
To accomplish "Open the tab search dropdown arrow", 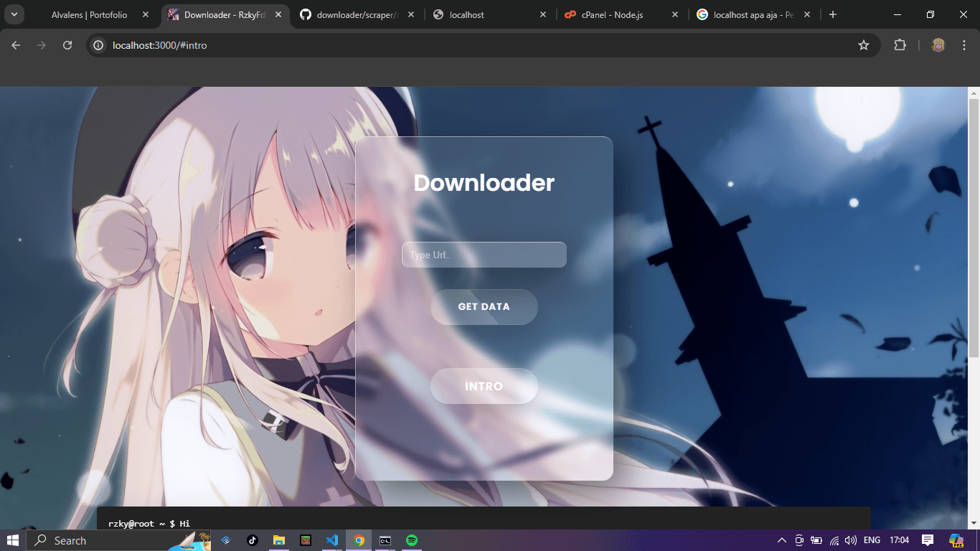I will coord(14,14).
